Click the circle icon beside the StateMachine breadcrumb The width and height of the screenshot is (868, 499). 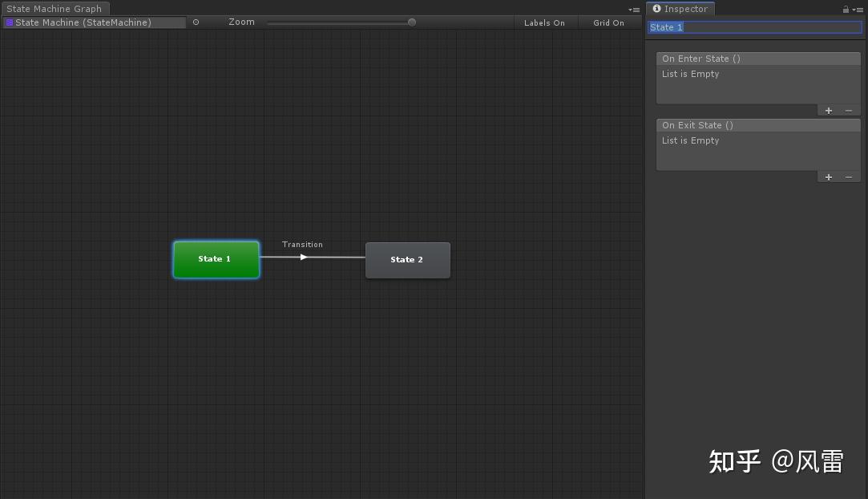pos(195,22)
